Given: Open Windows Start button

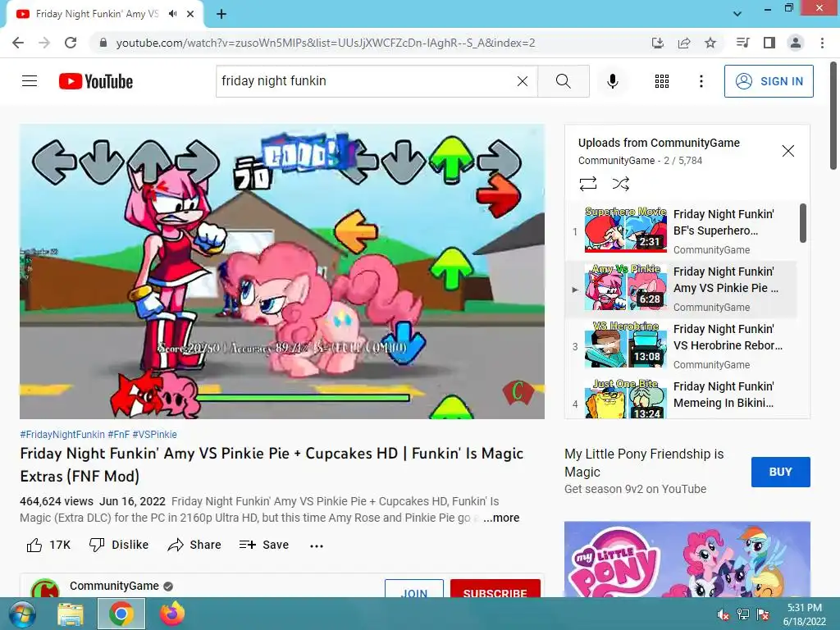Looking at the screenshot, I should (21, 614).
